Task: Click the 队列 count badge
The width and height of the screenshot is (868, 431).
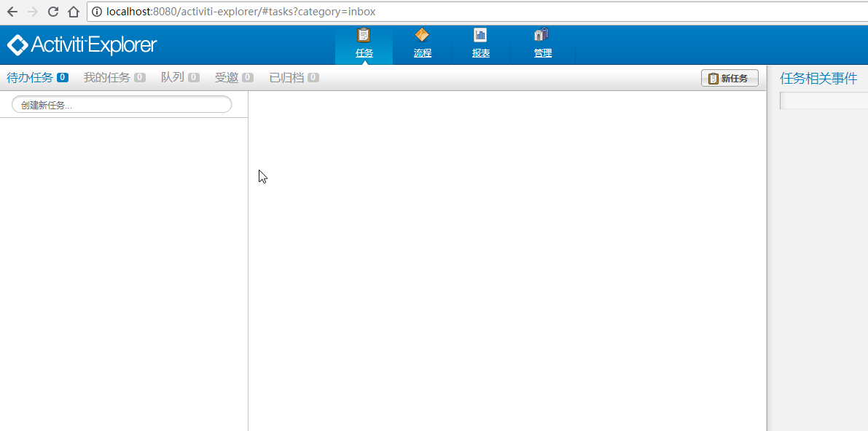Action: 194,78
